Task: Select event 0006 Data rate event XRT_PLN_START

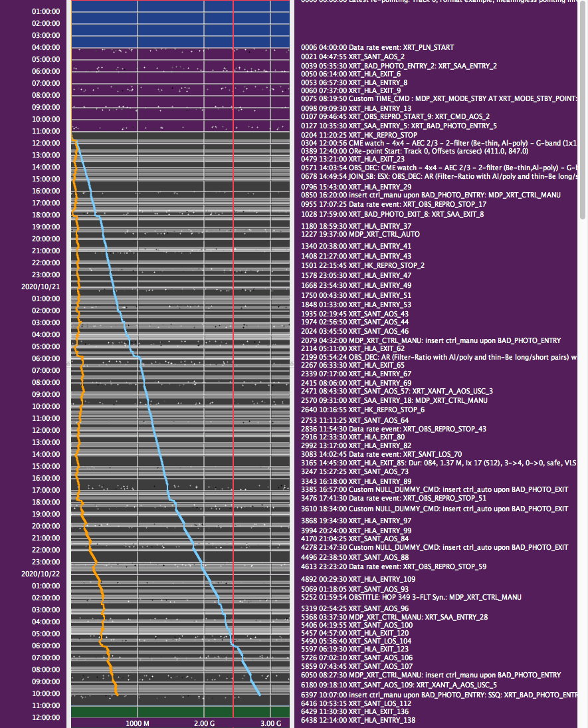Action: coord(377,48)
